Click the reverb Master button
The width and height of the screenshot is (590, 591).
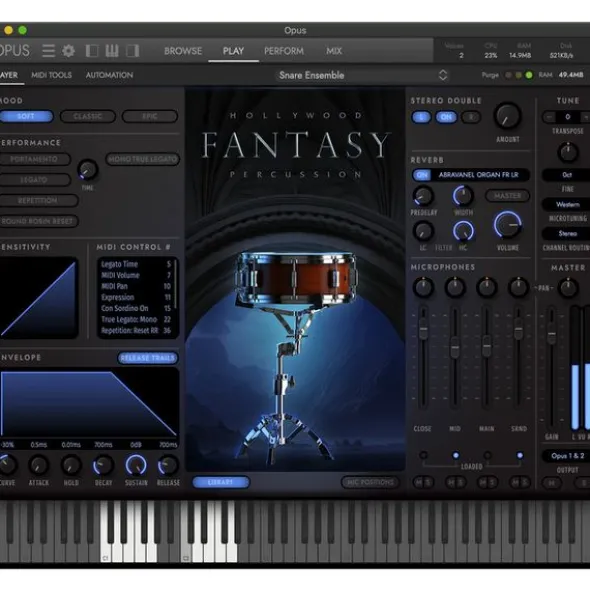[507, 196]
